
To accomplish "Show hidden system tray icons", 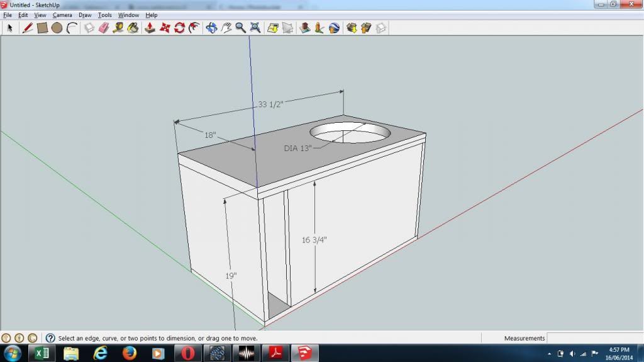I will [x=550, y=354].
